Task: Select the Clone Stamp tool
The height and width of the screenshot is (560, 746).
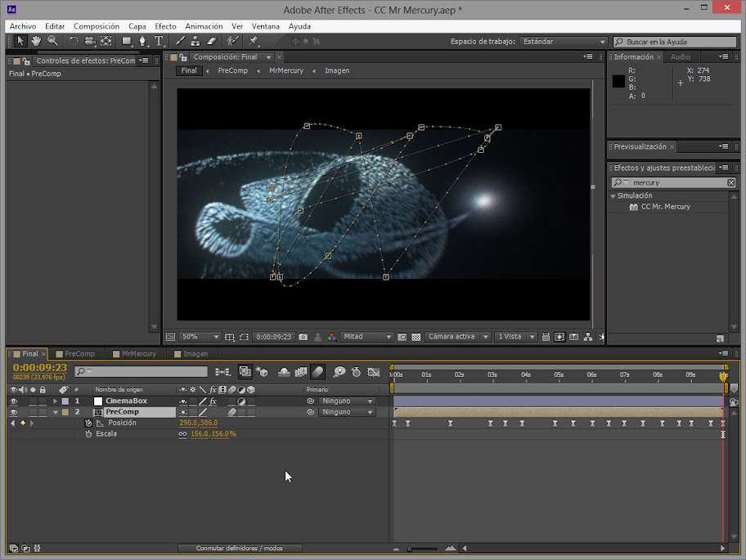Action: pyautogui.click(x=195, y=41)
